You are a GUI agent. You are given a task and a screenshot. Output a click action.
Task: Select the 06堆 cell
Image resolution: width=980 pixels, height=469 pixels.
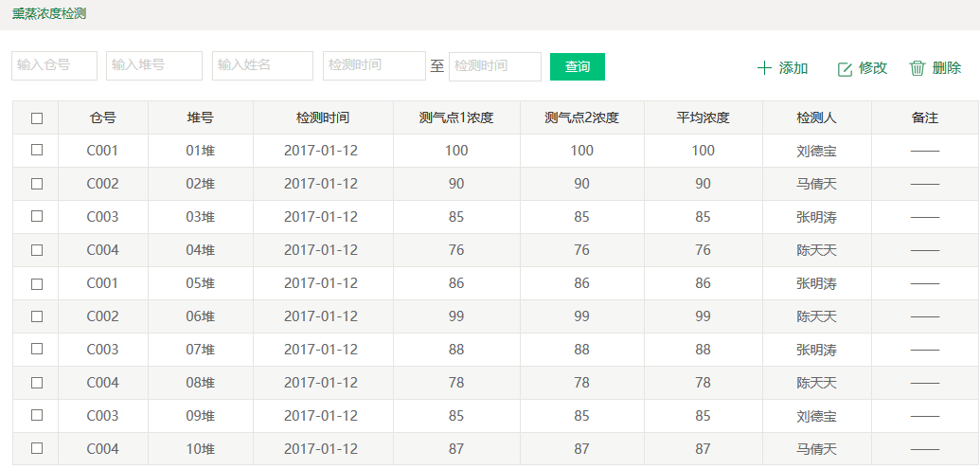201,316
